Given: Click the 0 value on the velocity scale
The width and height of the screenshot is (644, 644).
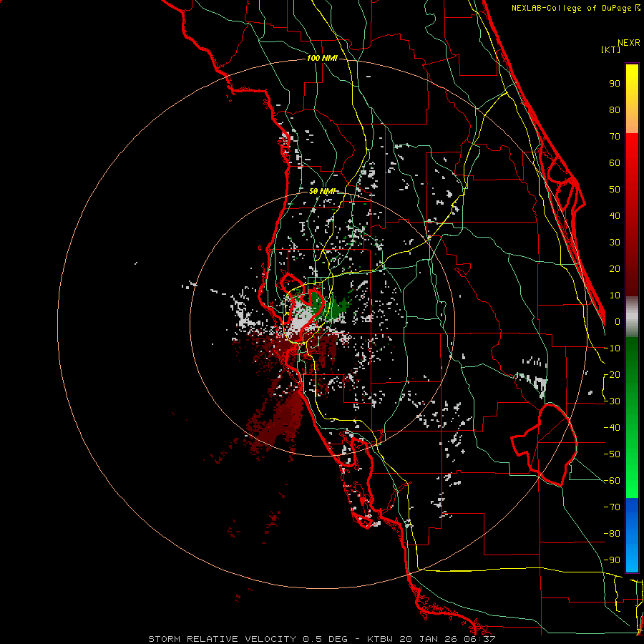Looking at the screenshot, I should tap(618, 321).
